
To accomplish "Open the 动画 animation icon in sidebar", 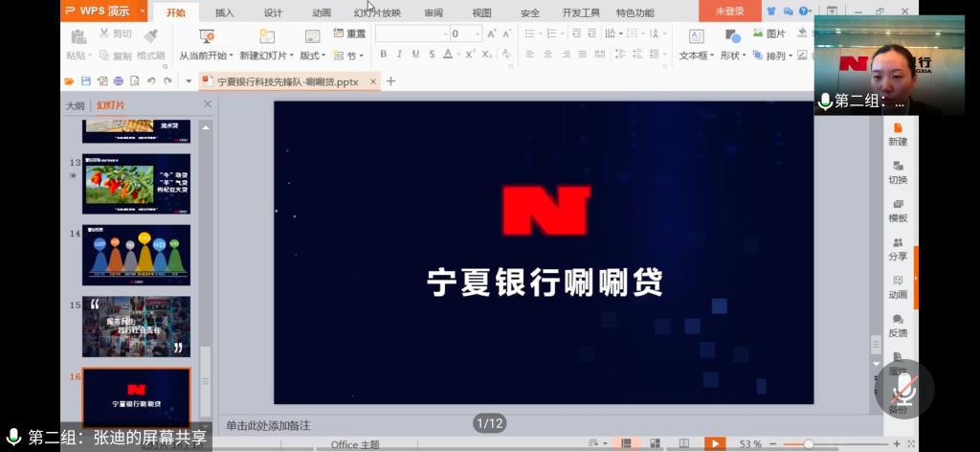I will coord(898,286).
